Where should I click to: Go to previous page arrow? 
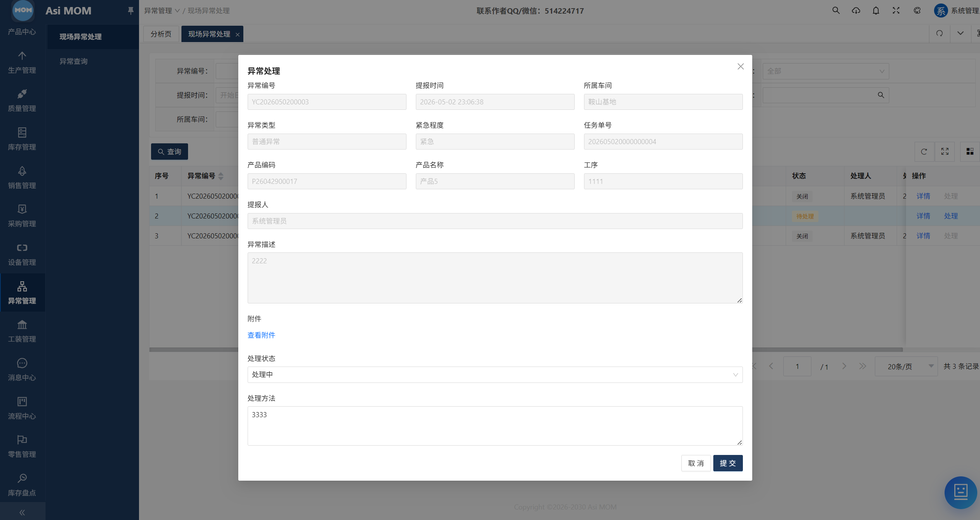tap(771, 366)
